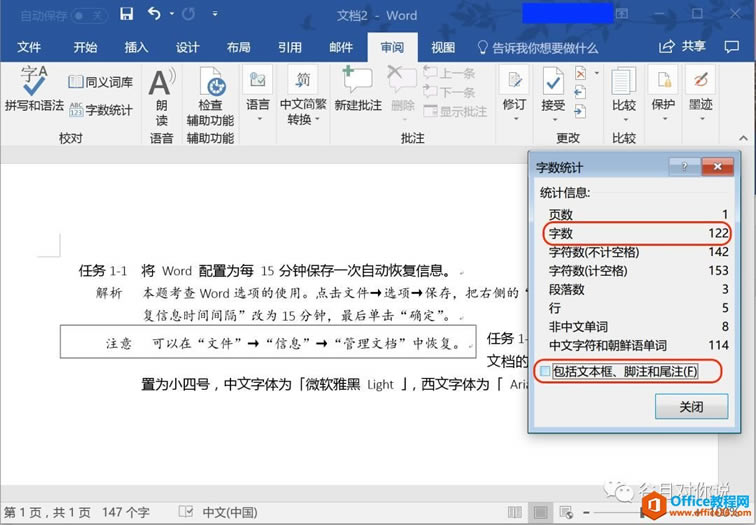Open the 文件 tab
Viewport: 756px width, 525px height.
click(x=29, y=47)
